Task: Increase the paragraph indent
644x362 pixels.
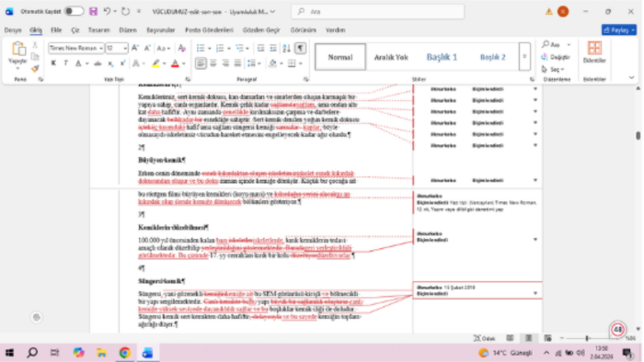Action: click(x=272, y=49)
